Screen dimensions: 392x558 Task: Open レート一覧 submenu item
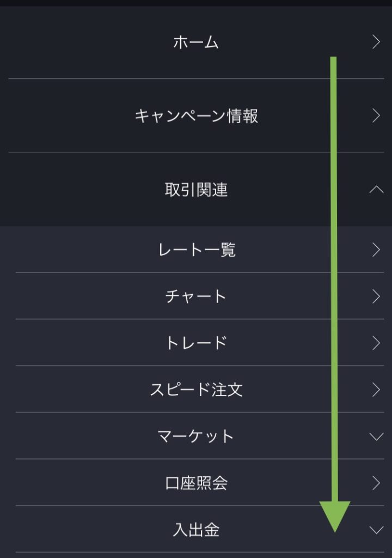coord(196,250)
